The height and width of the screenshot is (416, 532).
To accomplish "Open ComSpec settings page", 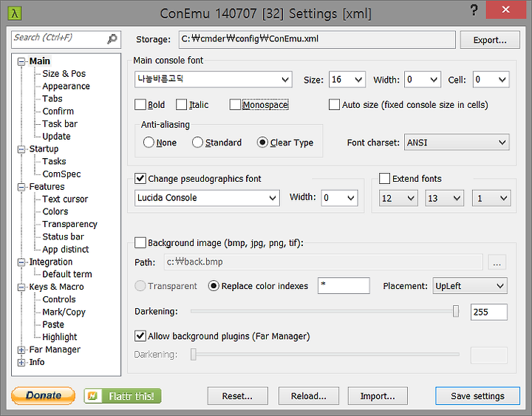I will tap(61, 174).
